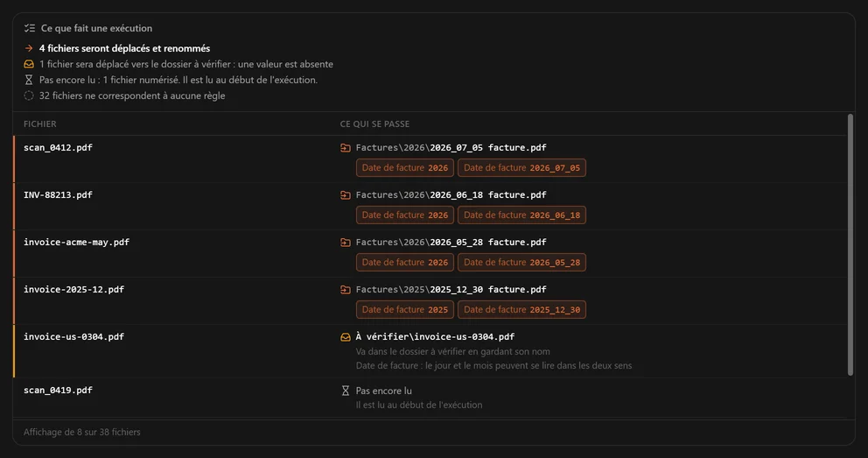This screenshot has height=458, width=868.
Task: Click the dashed circle icon next to "32 fichiers"
Action: point(29,95)
